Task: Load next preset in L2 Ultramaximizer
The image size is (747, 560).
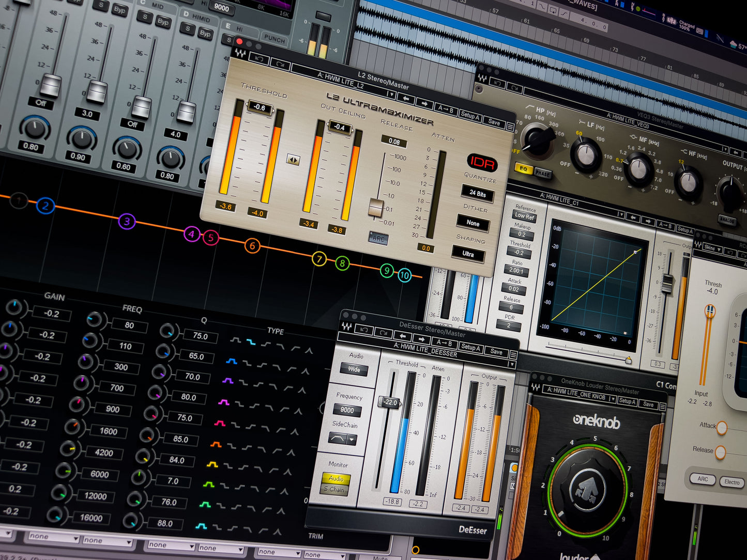Action: [x=424, y=103]
